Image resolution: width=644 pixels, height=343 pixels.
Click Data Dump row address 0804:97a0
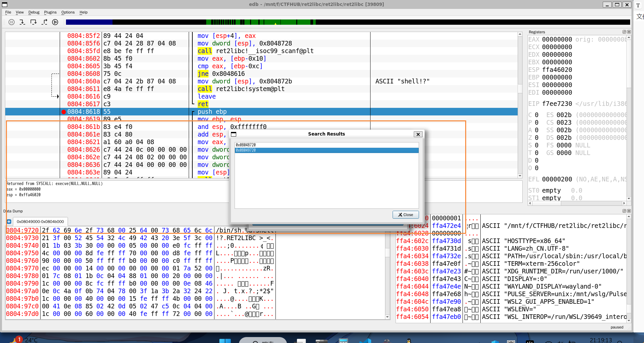(x=22, y=291)
